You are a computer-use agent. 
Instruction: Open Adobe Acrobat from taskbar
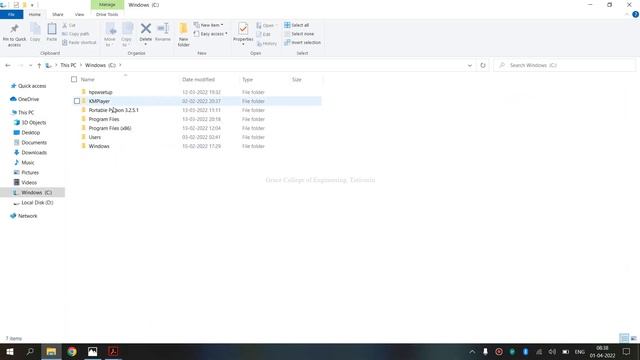coord(113,351)
